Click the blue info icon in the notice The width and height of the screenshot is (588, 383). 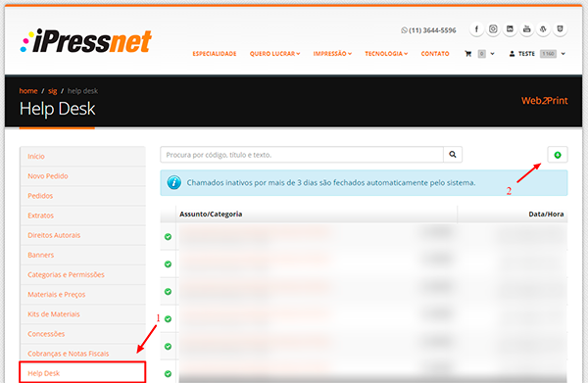[x=174, y=182]
